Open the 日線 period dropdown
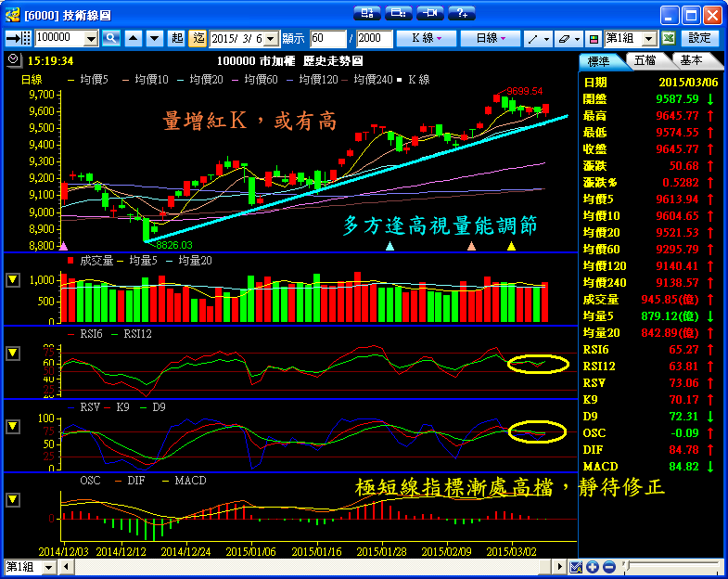This screenshot has width=728, height=579. (491, 38)
